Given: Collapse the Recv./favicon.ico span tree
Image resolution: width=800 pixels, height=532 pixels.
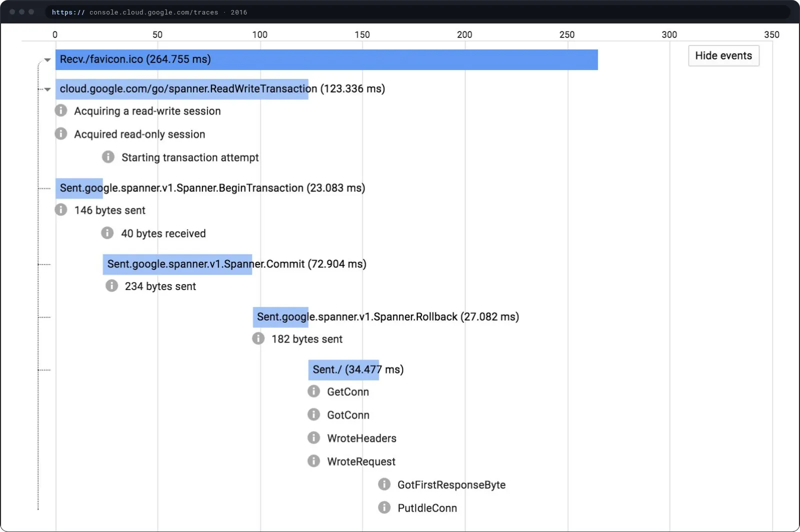Looking at the screenshot, I should [x=47, y=60].
